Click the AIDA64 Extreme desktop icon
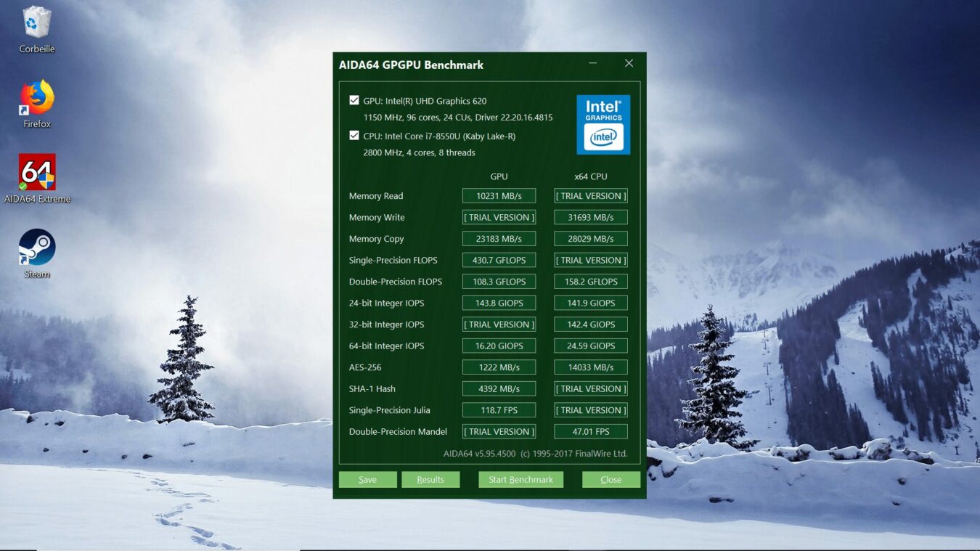The width and height of the screenshot is (980, 551). click(x=37, y=173)
